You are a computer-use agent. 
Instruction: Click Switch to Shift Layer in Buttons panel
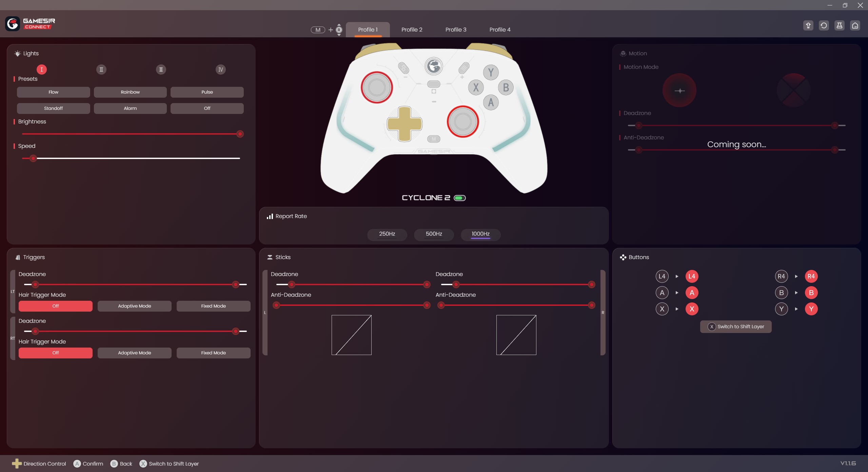pyautogui.click(x=736, y=327)
